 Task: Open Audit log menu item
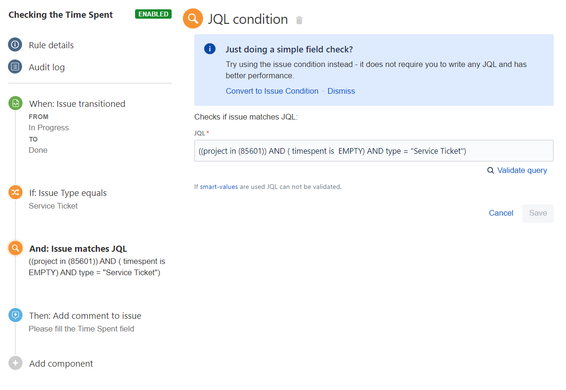(x=47, y=67)
